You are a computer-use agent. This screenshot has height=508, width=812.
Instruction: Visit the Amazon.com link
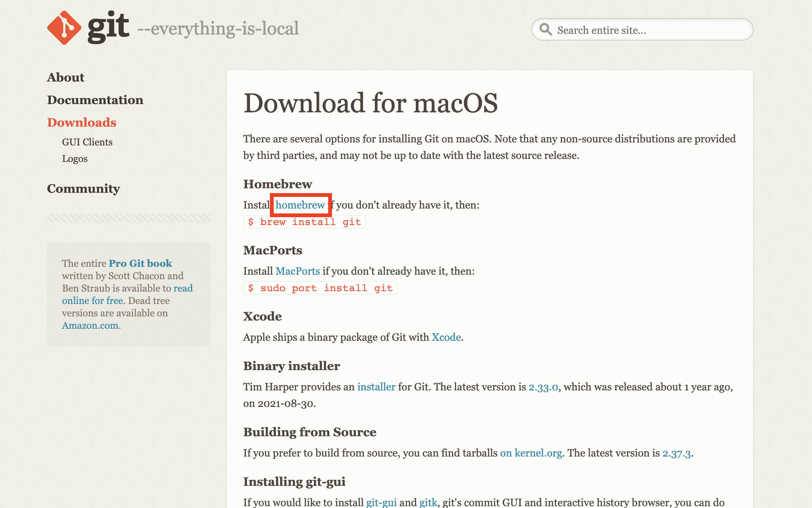(x=90, y=325)
